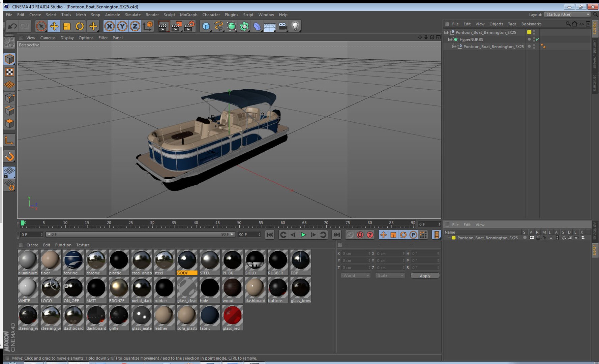Switch to the Content Browser side tab

(x=595, y=54)
